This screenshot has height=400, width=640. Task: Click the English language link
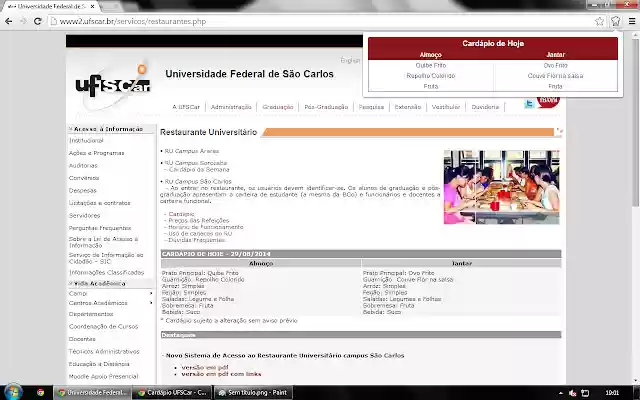click(350, 60)
